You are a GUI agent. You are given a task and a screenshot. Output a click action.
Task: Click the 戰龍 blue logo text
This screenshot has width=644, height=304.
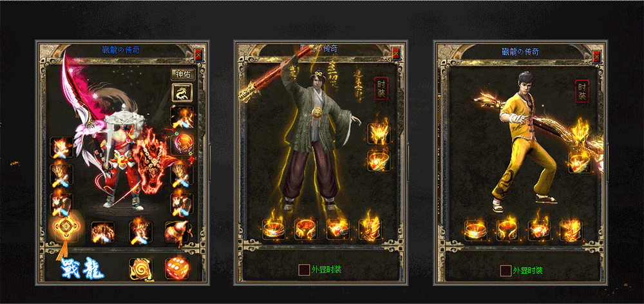pyautogui.click(x=82, y=269)
